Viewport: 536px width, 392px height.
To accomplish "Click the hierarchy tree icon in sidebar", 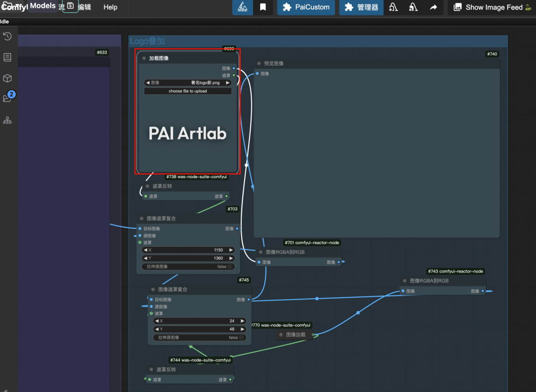I will tap(7, 120).
